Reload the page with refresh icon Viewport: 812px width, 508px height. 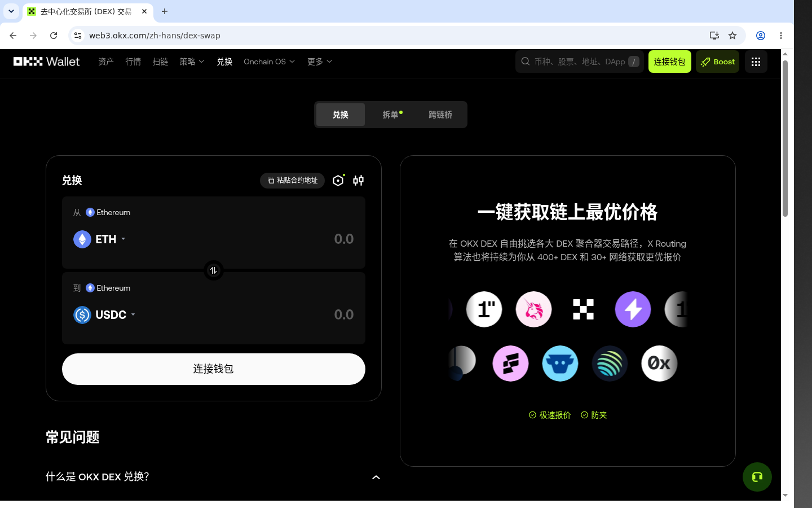[x=54, y=36]
